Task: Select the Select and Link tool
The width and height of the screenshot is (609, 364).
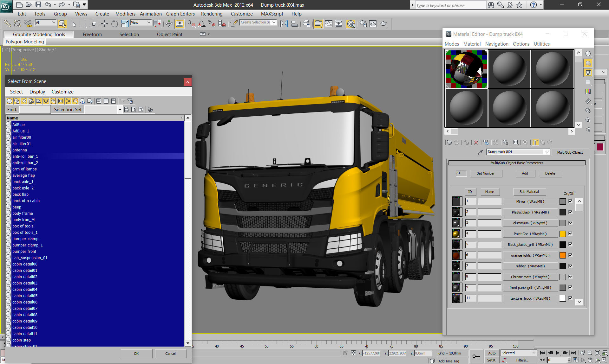Action: 7,23
